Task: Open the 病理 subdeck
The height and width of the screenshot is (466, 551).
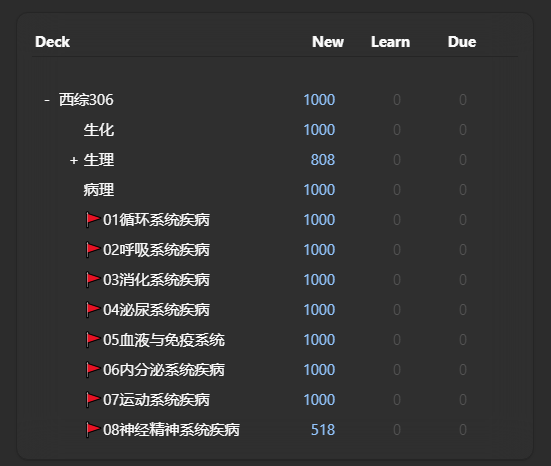Action: point(99,190)
